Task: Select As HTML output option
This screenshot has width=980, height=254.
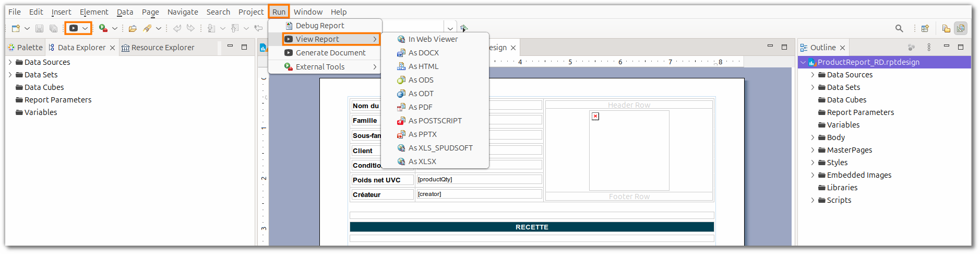Action: coord(435,66)
